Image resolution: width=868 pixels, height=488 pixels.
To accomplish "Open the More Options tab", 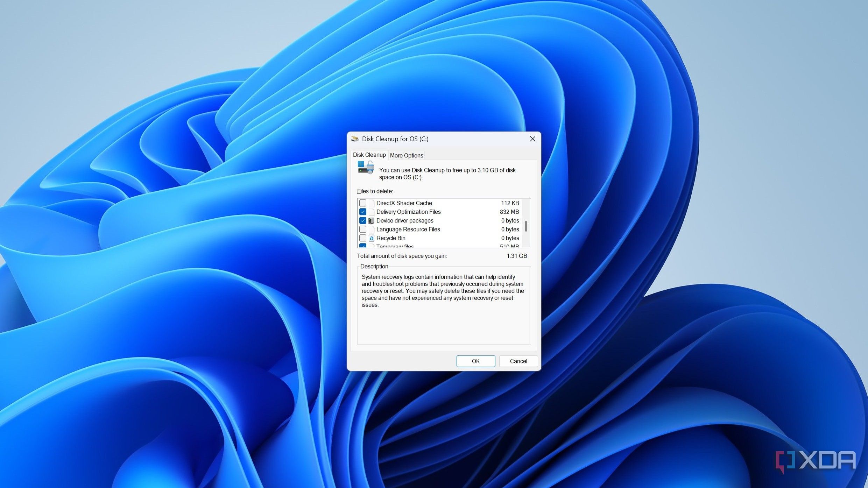I will point(407,155).
